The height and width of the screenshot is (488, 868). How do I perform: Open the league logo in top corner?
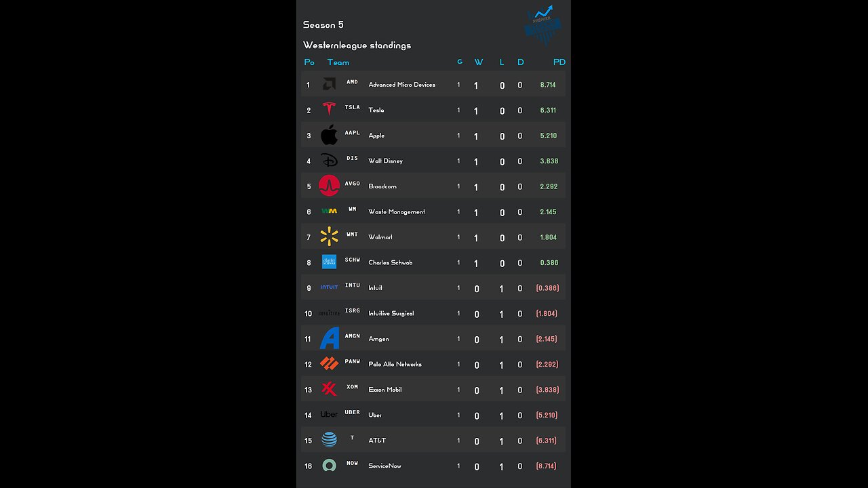pyautogui.click(x=543, y=26)
